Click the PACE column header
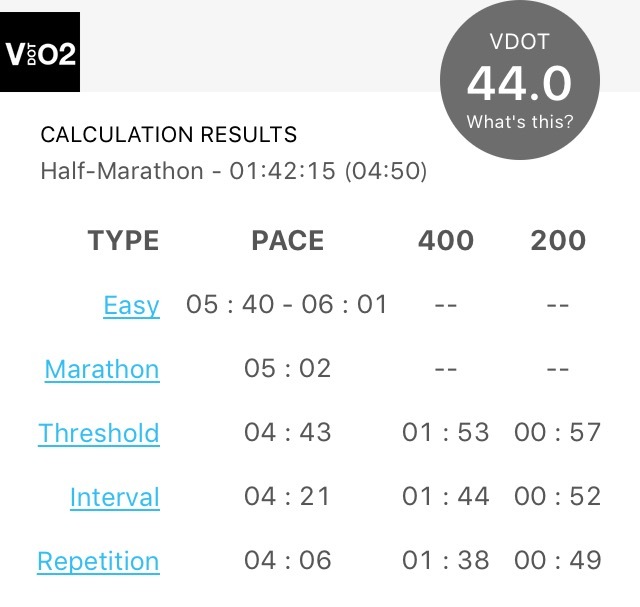Image resolution: width=640 pixels, height=607 pixels. (288, 240)
